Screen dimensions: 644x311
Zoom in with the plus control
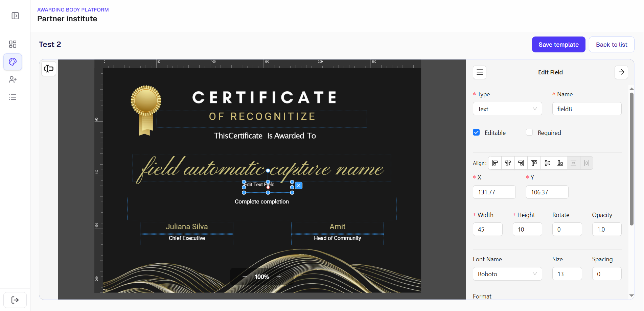click(x=279, y=276)
